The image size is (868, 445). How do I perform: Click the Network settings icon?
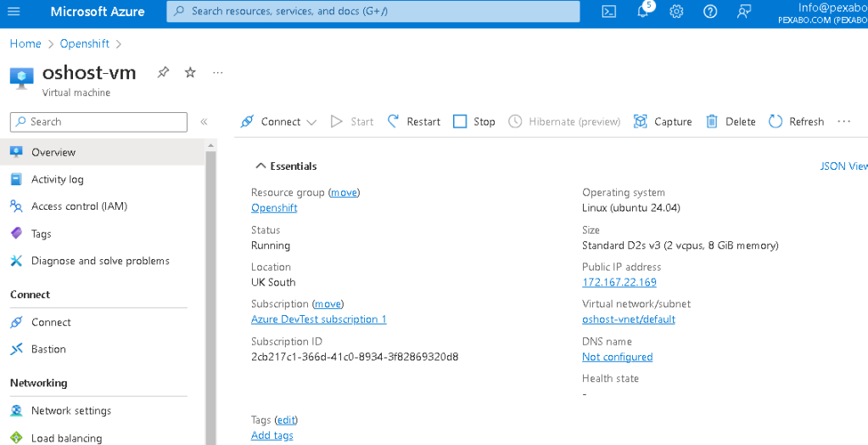pos(17,411)
